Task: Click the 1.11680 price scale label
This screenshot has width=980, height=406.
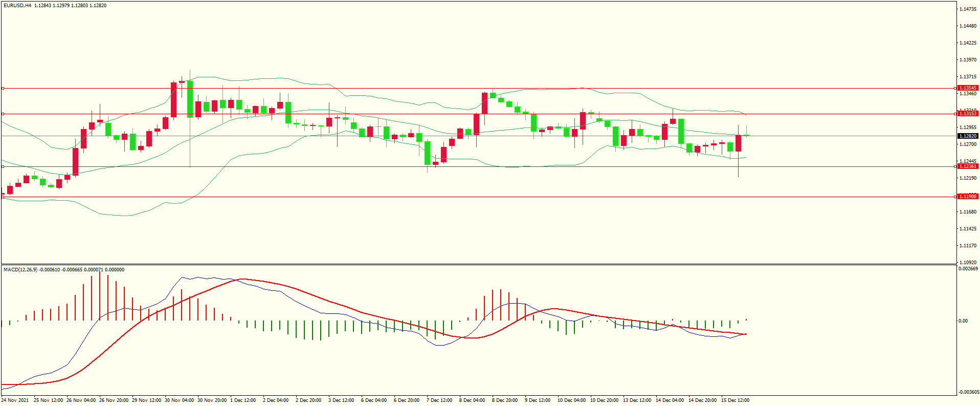Action: click(968, 212)
